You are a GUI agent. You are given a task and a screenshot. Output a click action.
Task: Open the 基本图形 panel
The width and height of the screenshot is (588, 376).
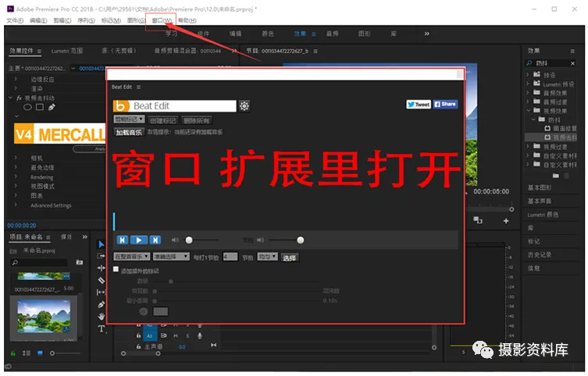point(540,188)
